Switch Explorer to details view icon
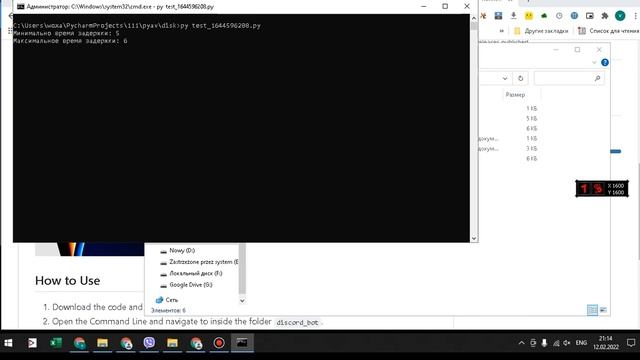Screen dimensions: 640x360 [592, 310]
